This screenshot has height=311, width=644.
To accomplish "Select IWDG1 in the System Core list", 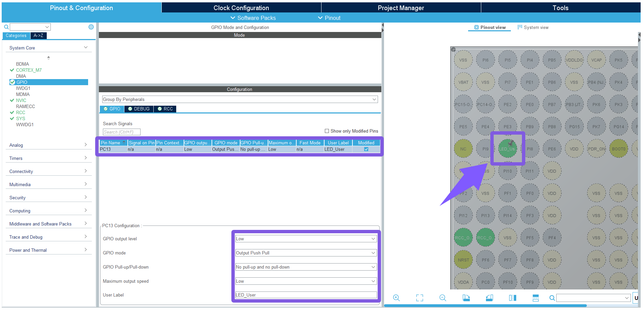I will click(x=23, y=88).
